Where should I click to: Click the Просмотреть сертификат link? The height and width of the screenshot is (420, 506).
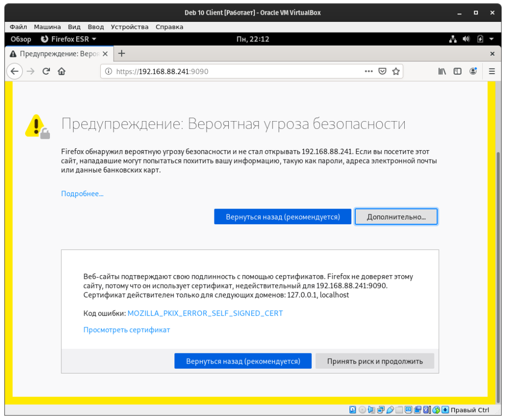coord(126,330)
